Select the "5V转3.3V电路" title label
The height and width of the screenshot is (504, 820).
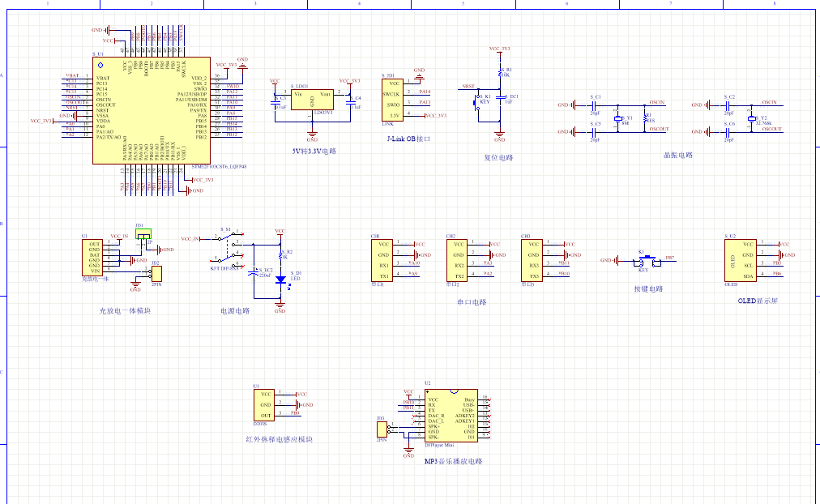coord(314,151)
